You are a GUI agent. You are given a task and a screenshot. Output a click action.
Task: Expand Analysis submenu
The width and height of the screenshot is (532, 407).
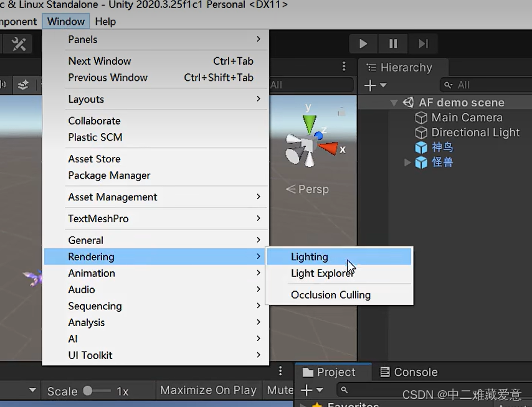tap(156, 322)
